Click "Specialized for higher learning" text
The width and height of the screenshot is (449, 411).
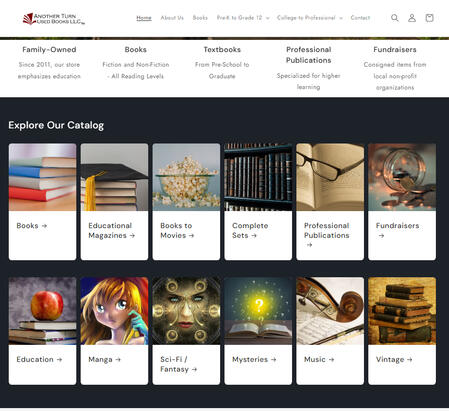click(x=309, y=81)
